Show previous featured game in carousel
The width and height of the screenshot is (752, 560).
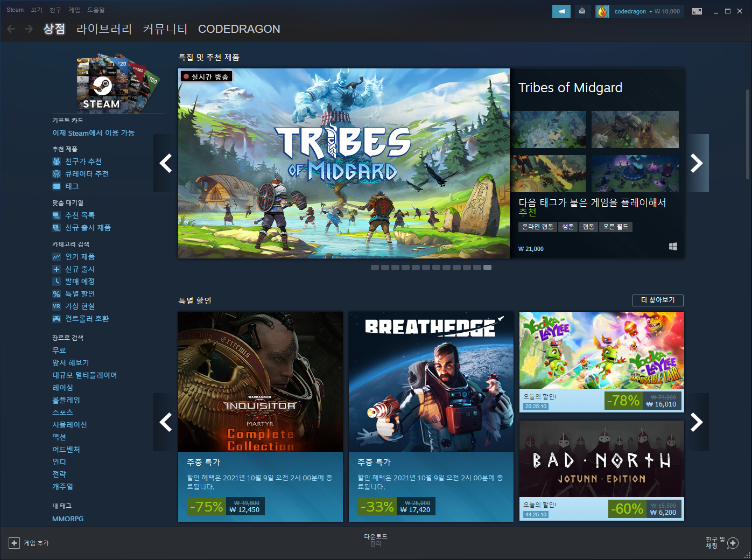(x=166, y=163)
